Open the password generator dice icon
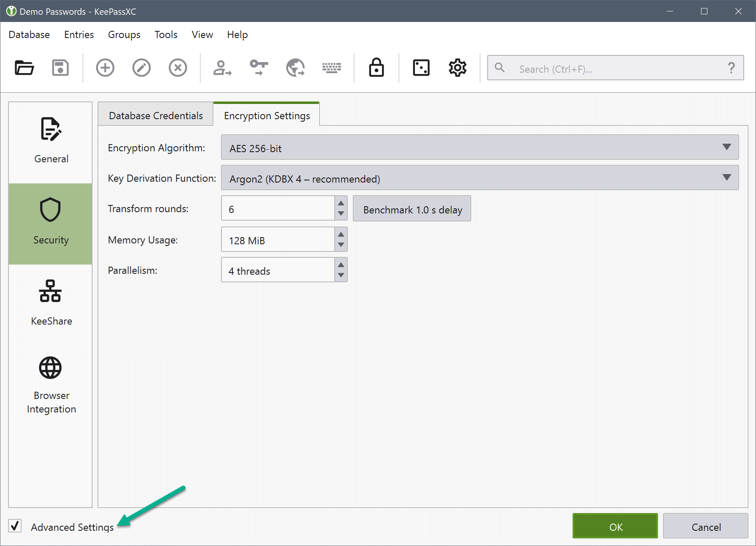This screenshot has width=756, height=546. pos(421,68)
